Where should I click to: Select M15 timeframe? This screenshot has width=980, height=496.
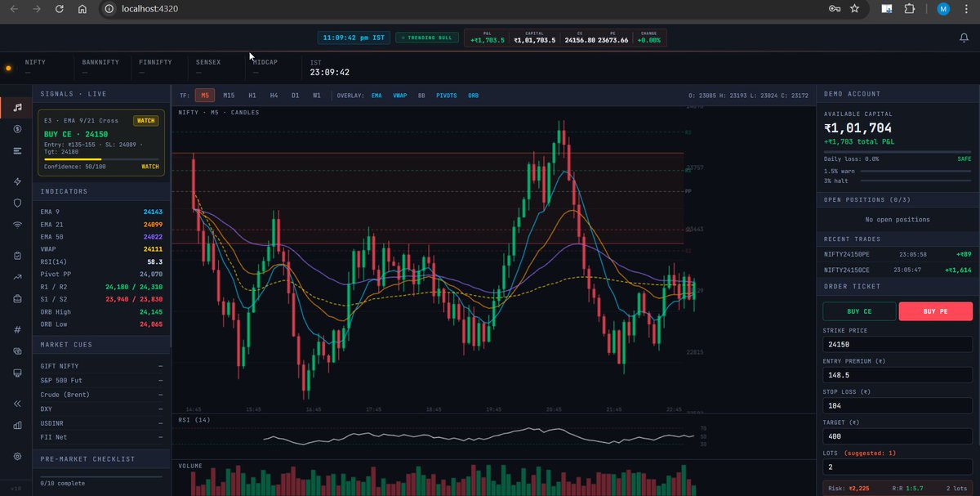tap(229, 96)
